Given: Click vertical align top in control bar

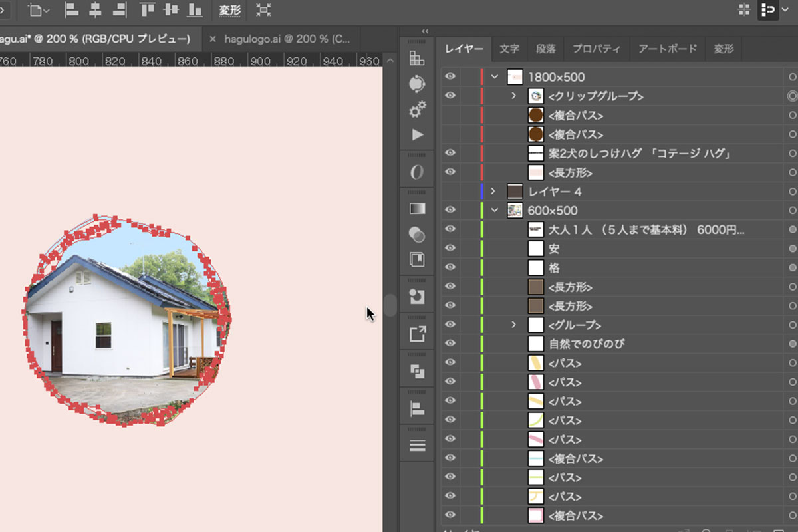Looking at the screenshot, I should 147,10.
